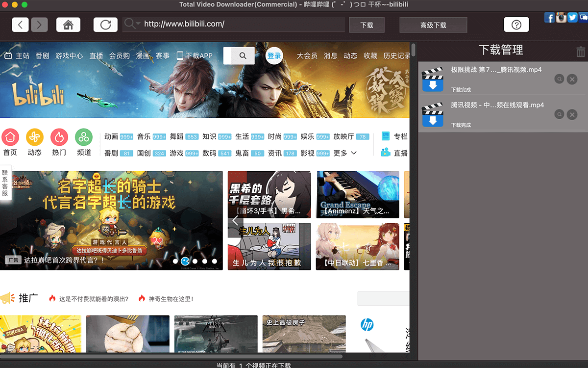Open the 黑希的千层套路 video thumbnail
This screenshot has height=368, width=588.
tap(269, 194)
